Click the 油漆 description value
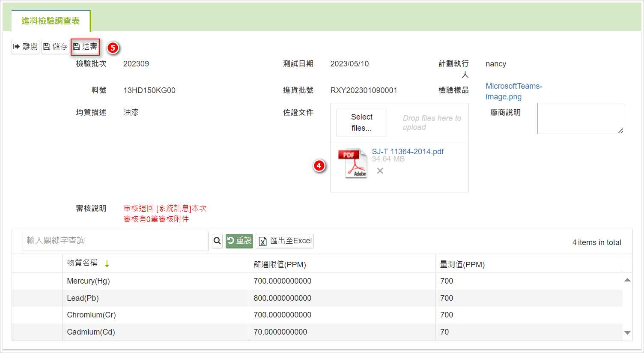This screenshot has width=644, height=353. 131,112
